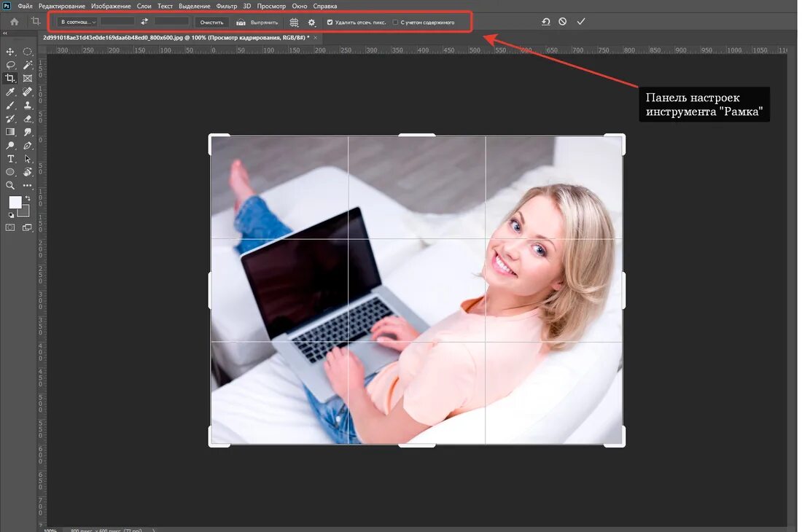This screenshot has width=802, height=532.
Task: Swap width and height arrows
Action: (145, 21)
